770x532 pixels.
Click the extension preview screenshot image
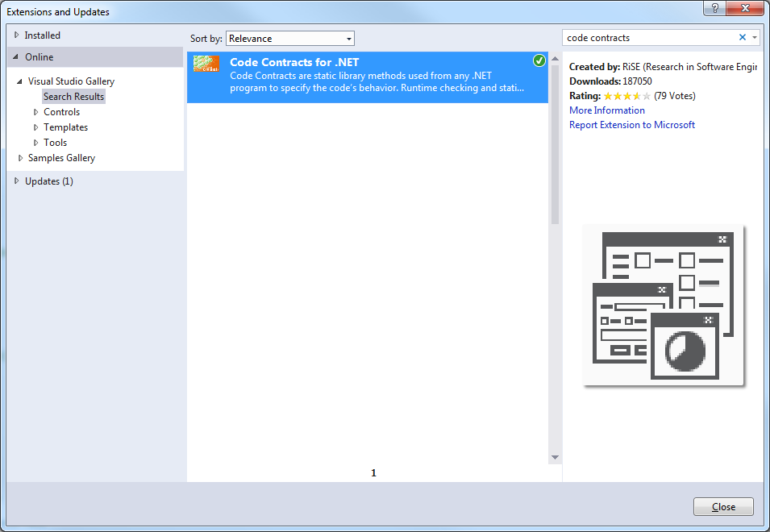point(663,305)
